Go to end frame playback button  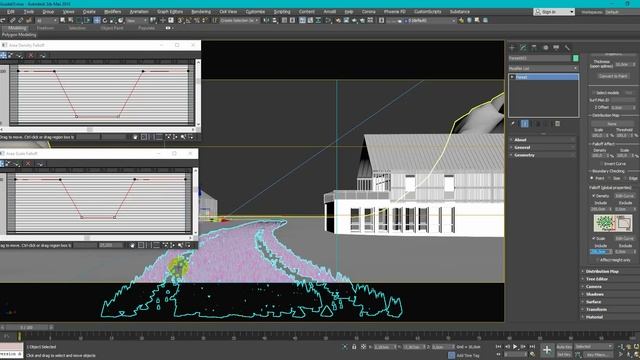(x=532, y=347)
